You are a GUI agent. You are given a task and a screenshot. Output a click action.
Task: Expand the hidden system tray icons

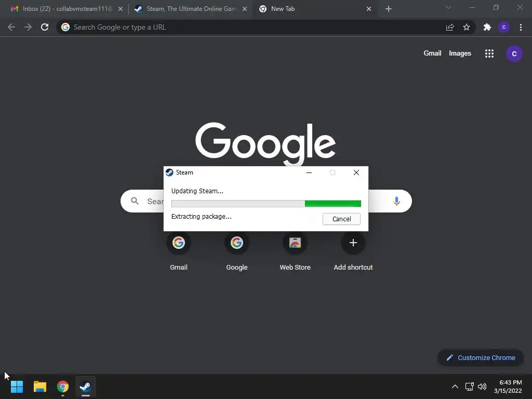pos(455,387)
